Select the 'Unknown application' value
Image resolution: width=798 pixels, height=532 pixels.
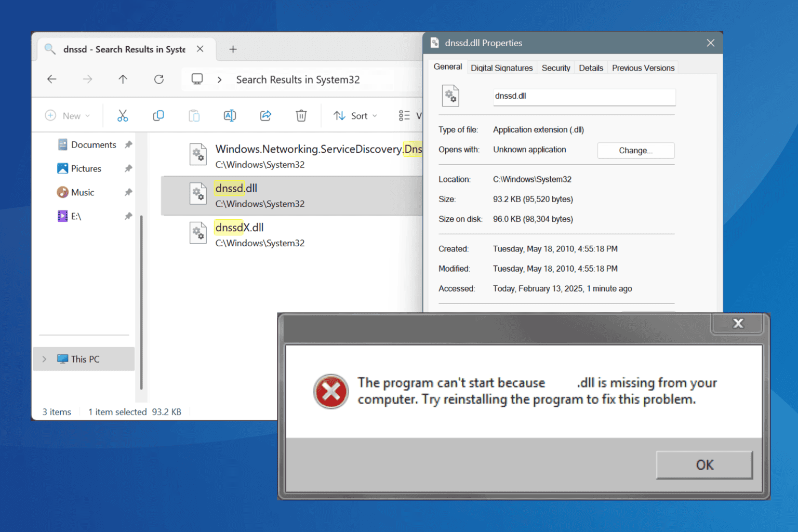point(529,150)
